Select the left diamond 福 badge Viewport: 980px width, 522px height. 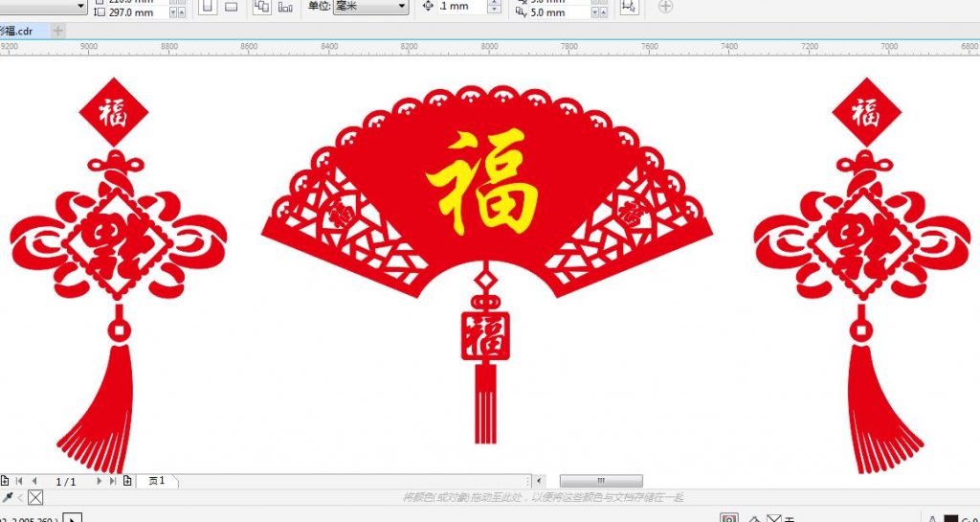pyautogui.click(x=114, y=112)
